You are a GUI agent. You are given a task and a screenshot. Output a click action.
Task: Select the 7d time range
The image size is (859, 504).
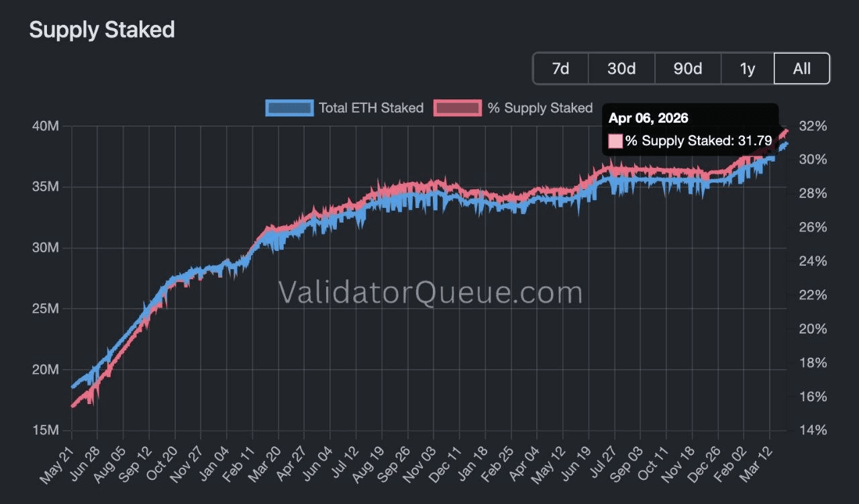[x=560, y=68]
